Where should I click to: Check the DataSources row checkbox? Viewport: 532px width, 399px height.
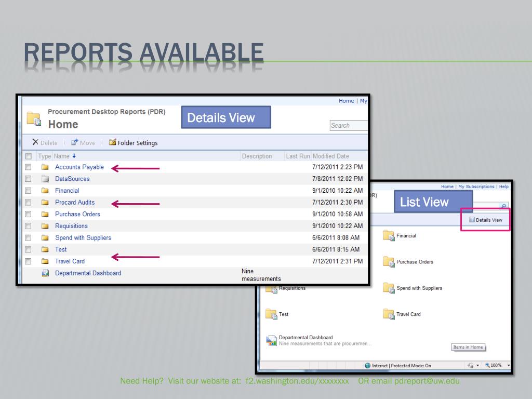point(28,179)
